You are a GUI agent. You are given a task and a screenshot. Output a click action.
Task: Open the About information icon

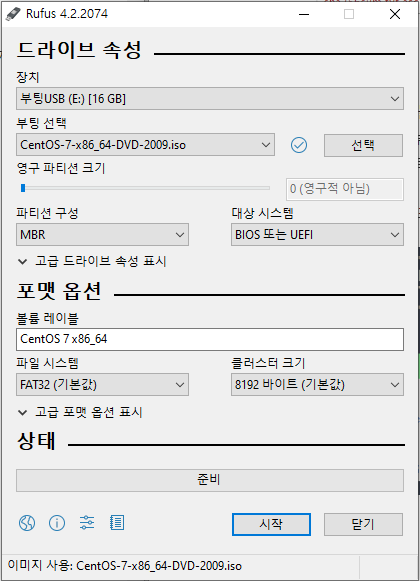[57, 523]
